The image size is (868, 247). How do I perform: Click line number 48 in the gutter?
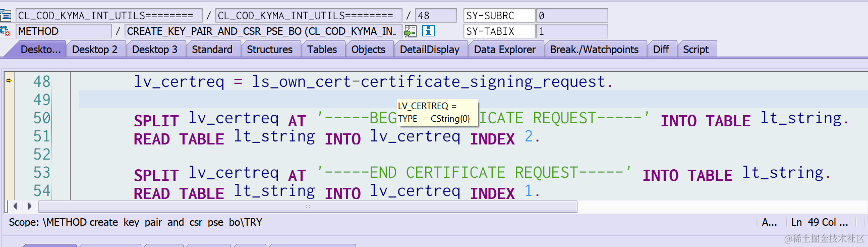coord(42,81)
